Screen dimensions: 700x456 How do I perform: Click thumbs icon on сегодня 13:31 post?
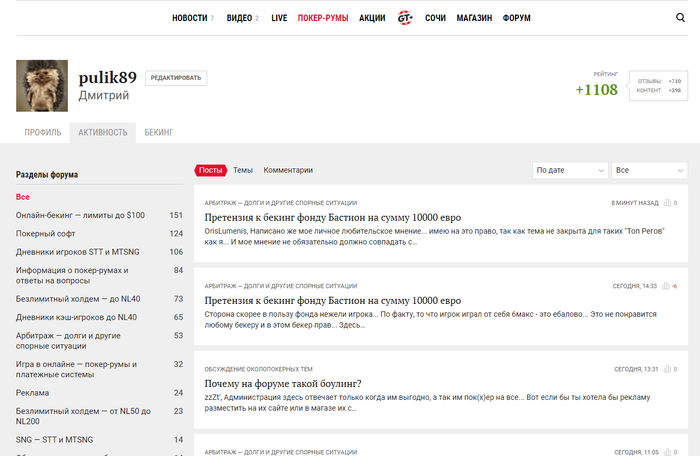point(667,369)
